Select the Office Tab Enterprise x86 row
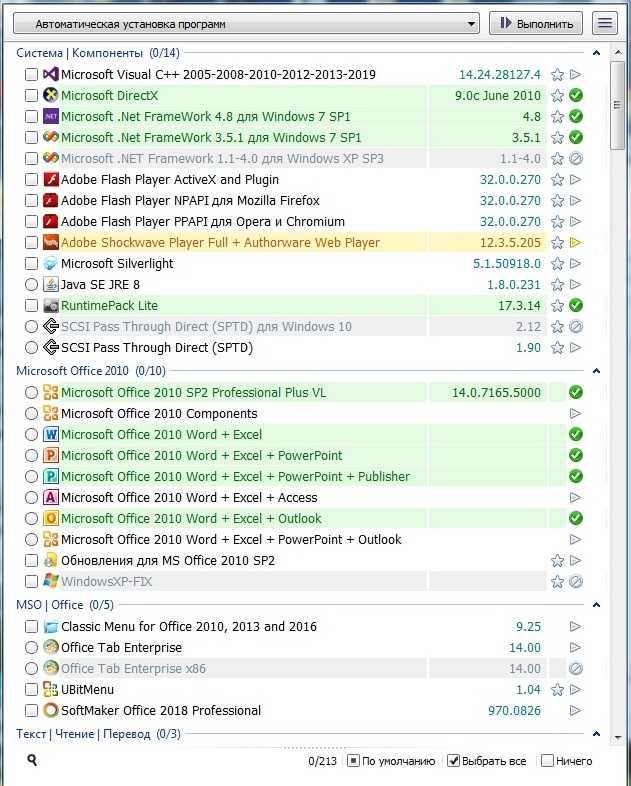This screenshot has height=786, width=631. coord(303,669)
